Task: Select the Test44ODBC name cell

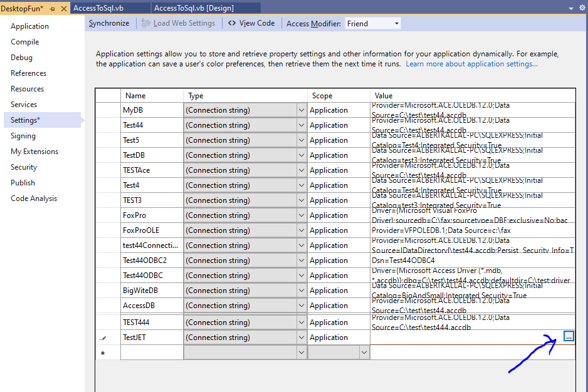Action: pyautogui.click(x=152, y=276)
